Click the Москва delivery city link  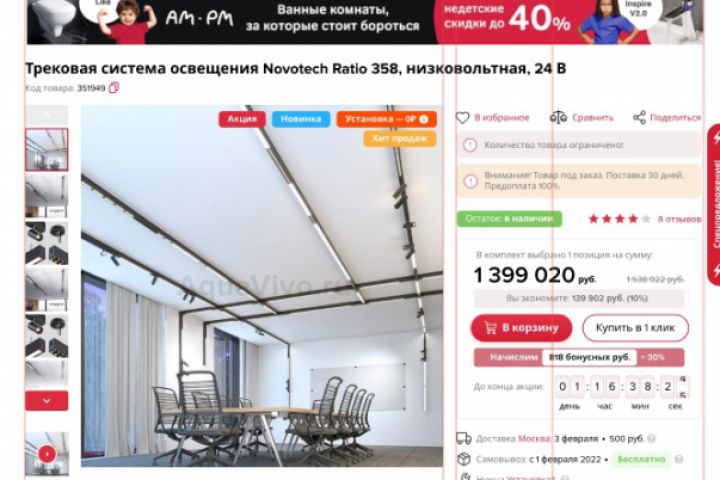534,439
